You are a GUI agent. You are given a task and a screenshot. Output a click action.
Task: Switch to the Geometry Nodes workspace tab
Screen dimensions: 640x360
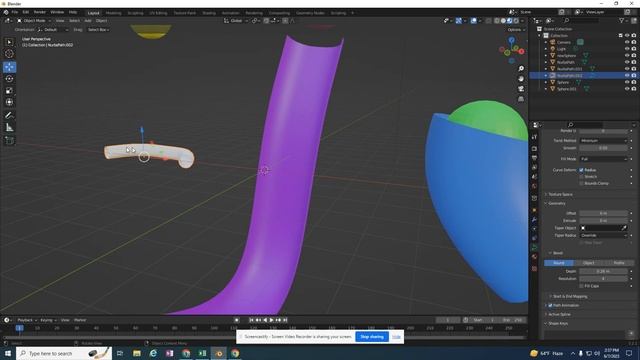point(310,13)
